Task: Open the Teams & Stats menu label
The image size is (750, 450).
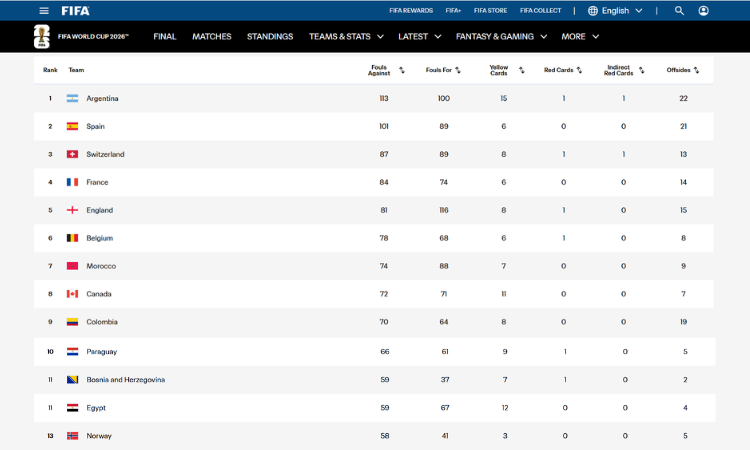Action: pyautogui.click(x=340, y=36)
